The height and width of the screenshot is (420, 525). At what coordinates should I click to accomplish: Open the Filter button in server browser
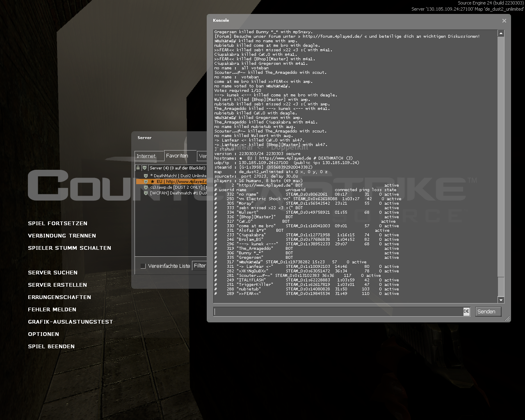click(199, 266)
